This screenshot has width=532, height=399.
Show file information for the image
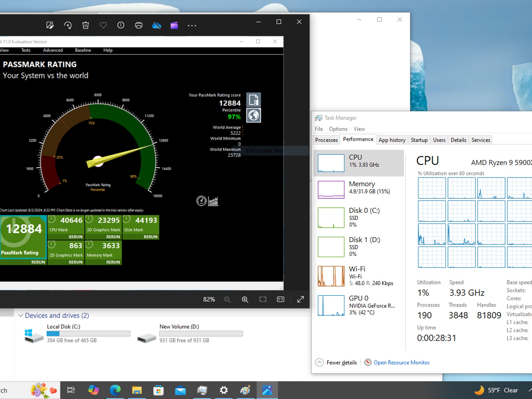121,25
